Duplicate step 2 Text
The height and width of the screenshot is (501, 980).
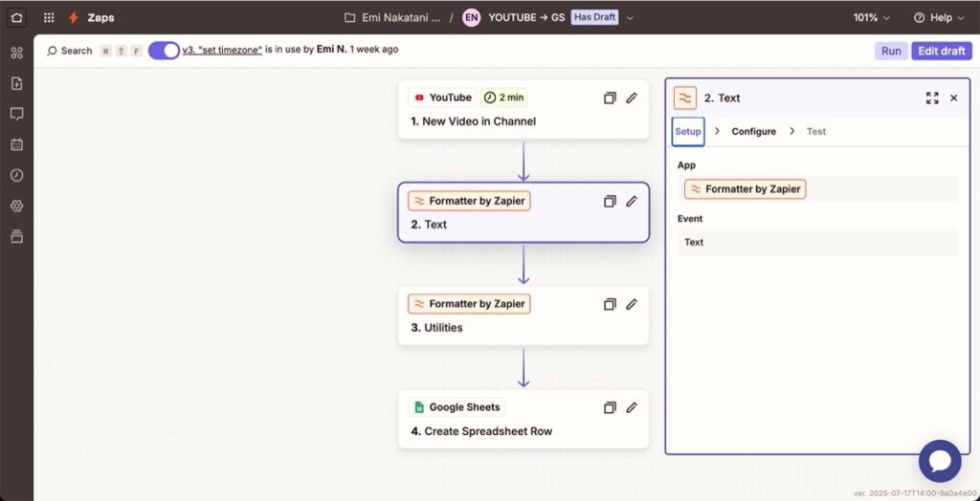[610, 201]
